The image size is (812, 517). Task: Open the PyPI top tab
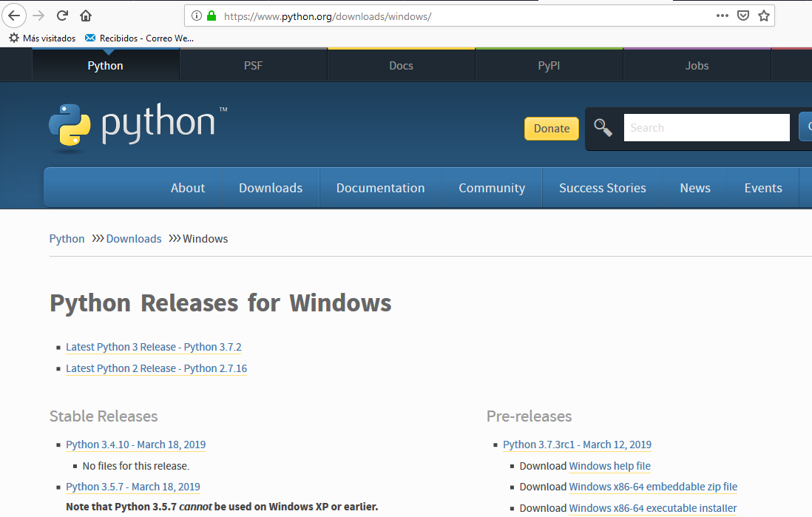point(549,66)
